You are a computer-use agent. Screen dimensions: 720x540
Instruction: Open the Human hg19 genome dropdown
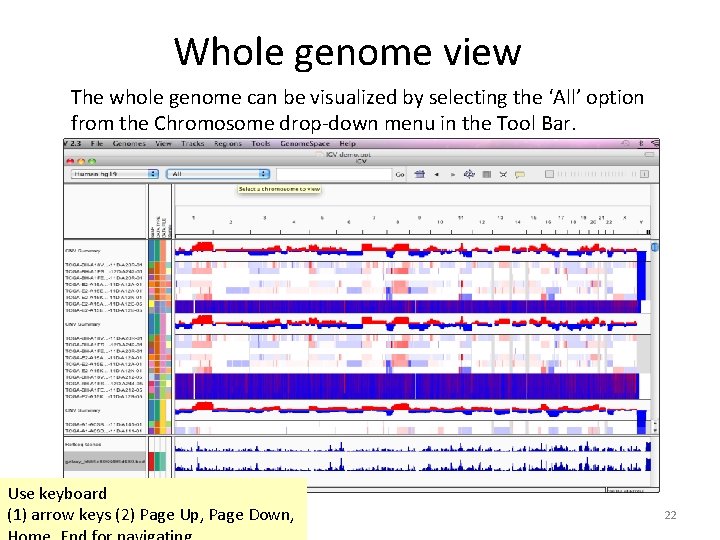tap(115, 174)
